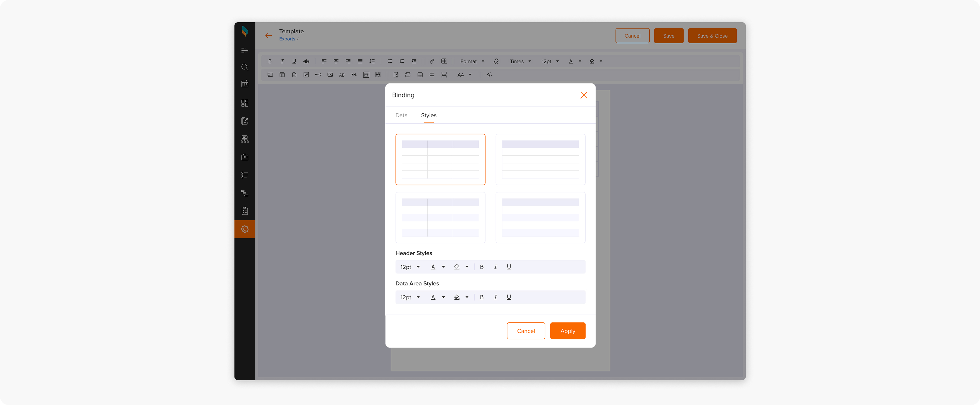Open chart report icon in sidebar

click(245, 121)
